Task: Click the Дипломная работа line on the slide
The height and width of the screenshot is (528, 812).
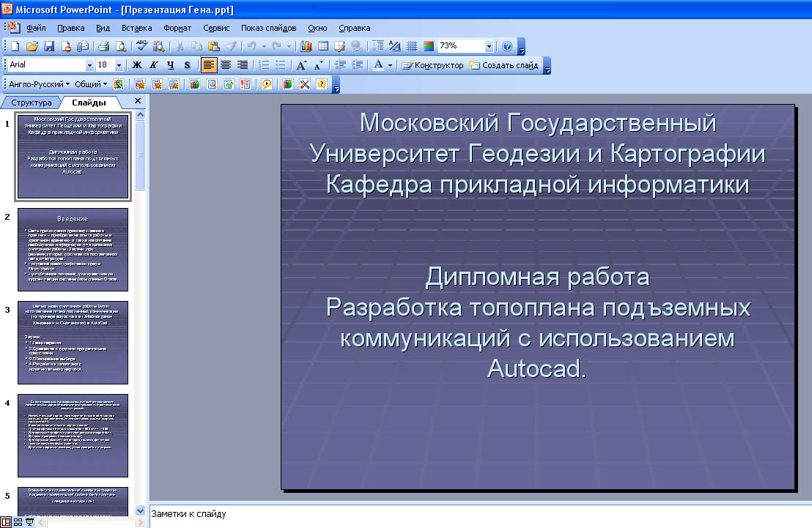Action: (x=537, y=277)
